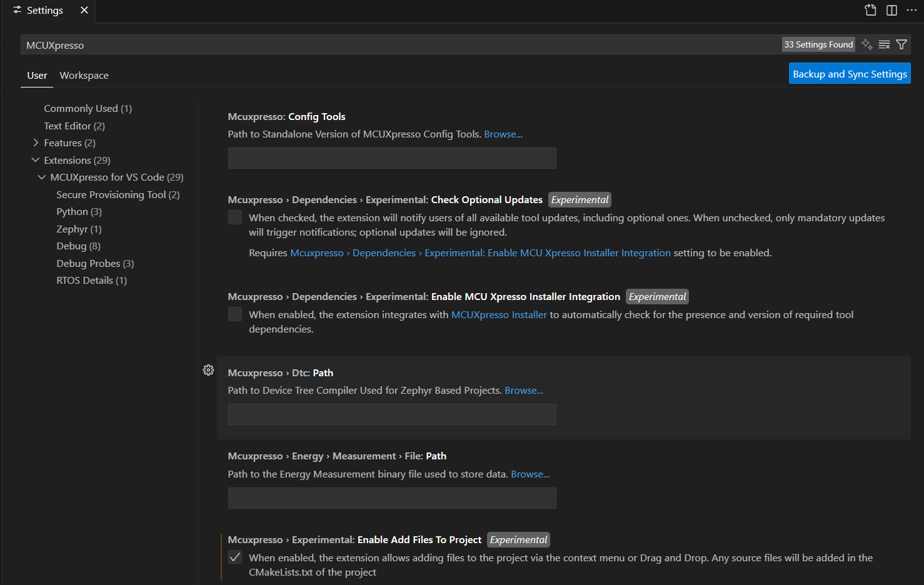Select the User settings tab

37,76
